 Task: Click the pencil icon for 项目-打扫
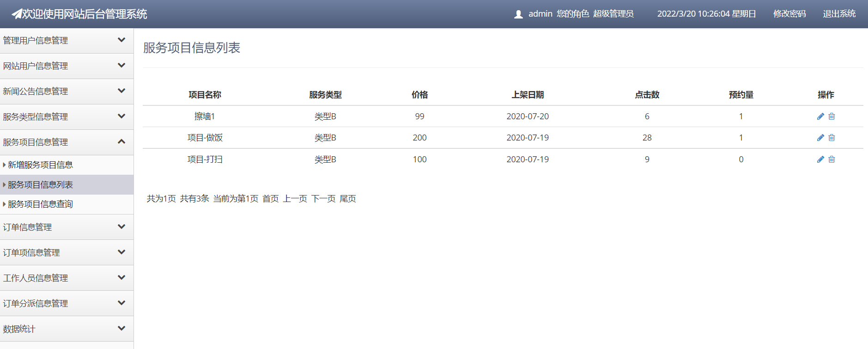coord(820,159)
